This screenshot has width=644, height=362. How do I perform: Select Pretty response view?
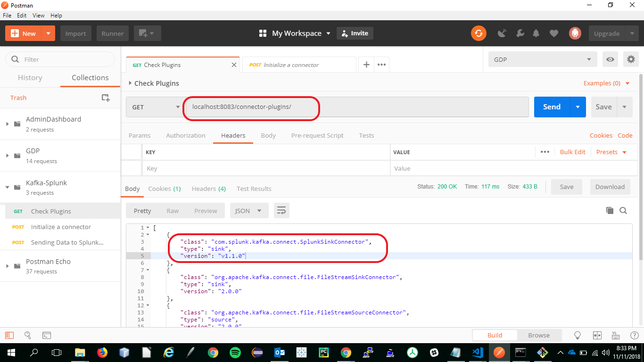click(x=142, y=211)
